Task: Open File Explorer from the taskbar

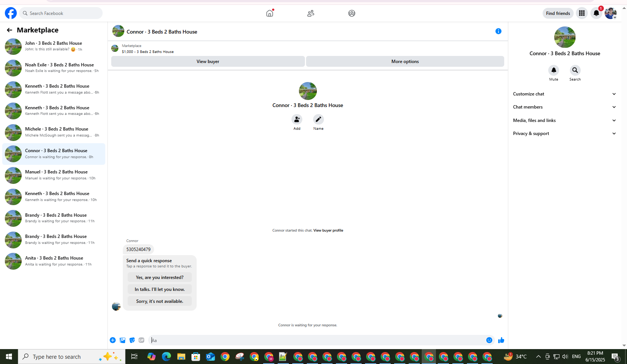Action: coord(181,357)
